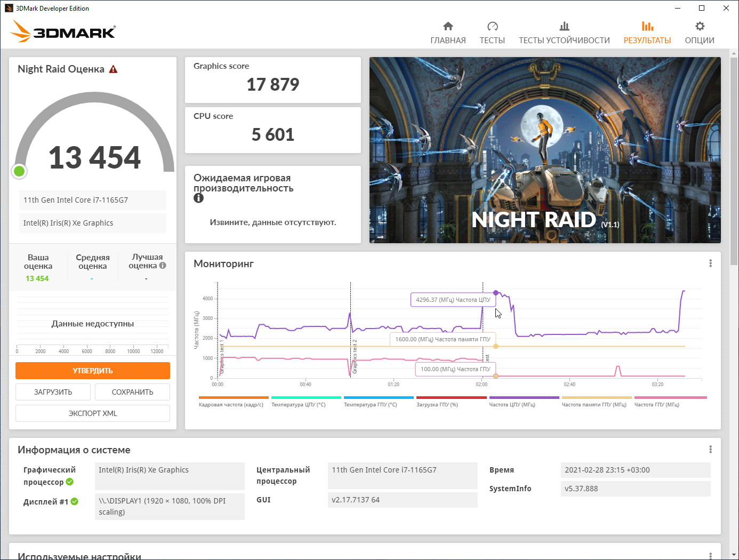This screenshot has width=739, height=560.
Task: Click the green check next to Дисплей #1
Action: coord(75,501)
